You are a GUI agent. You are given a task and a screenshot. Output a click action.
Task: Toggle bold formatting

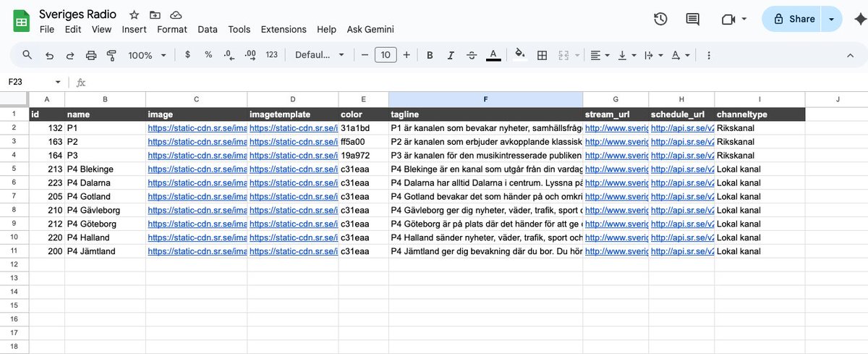click(430, 55)
